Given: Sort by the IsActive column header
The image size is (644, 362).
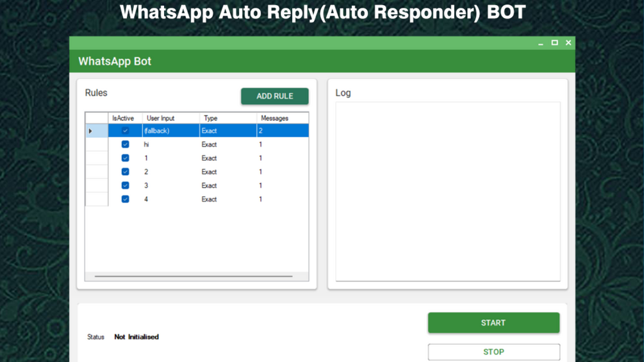Looking at the screenshot, I should [x=125, y=118].
